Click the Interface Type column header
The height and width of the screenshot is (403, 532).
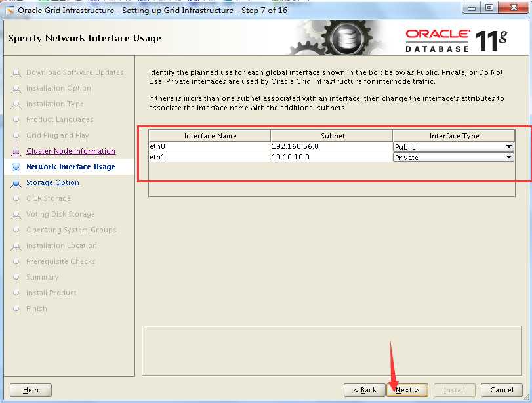454,136
